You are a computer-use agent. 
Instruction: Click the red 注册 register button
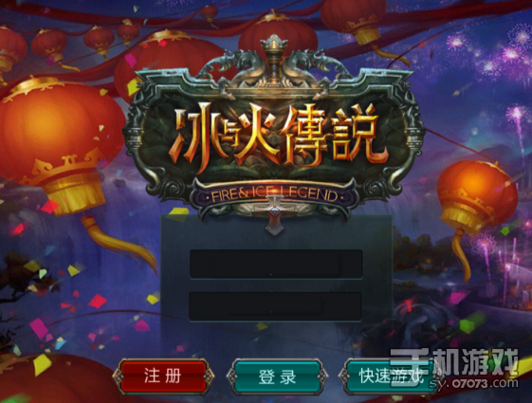(163, 376)
